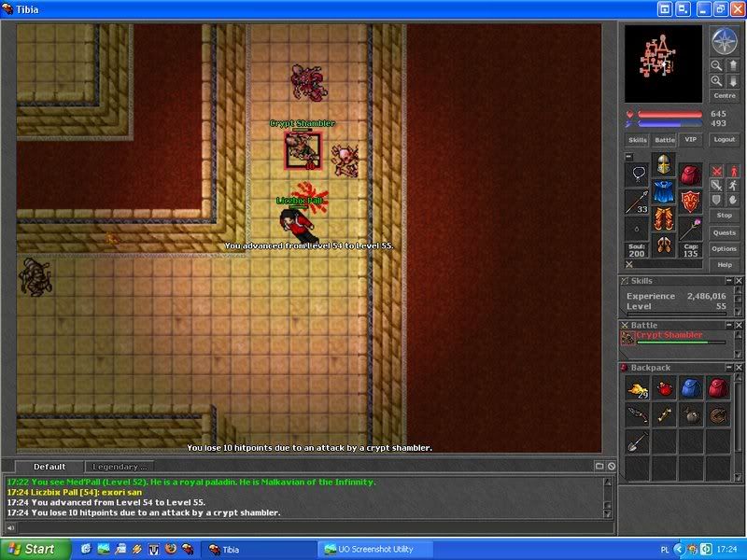Screen dimensions: 747x560
Task: Move minimap one floor down
Action: 733,81
